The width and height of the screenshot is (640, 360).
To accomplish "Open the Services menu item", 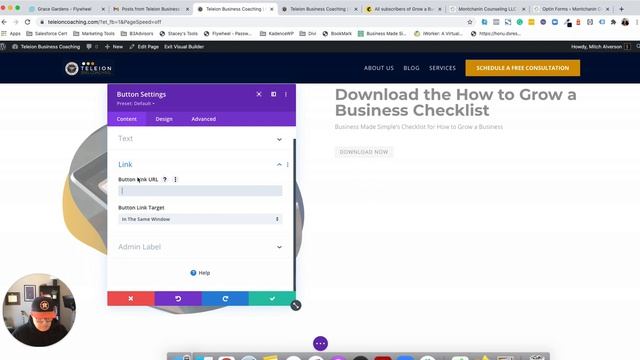I will click(442, 68).
